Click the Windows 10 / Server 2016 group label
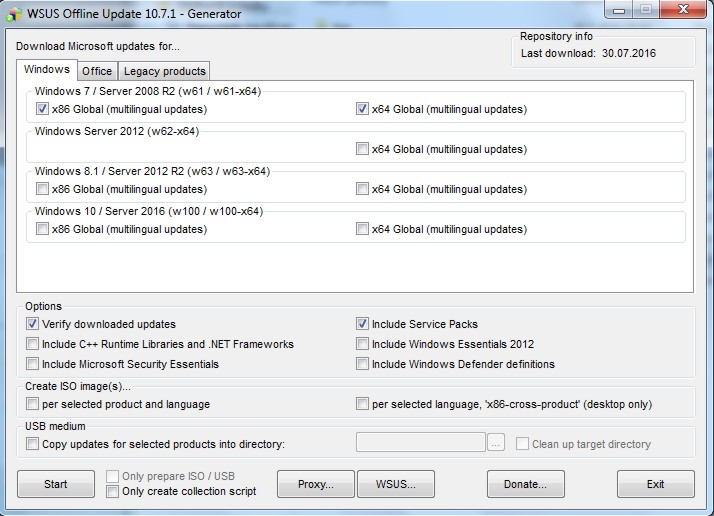Screen dimensions: 714x516 tap(149, 211)
